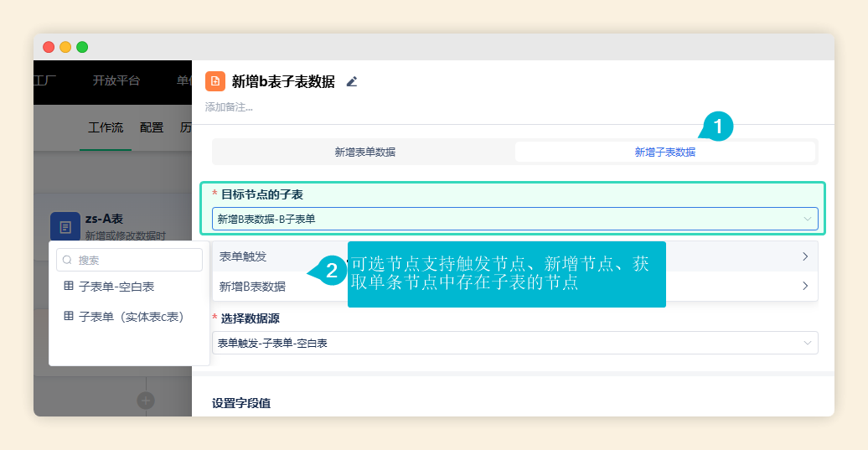Click the 搜索 search input field
Screen dimensions: 868x450
click(x=129, y=260)
